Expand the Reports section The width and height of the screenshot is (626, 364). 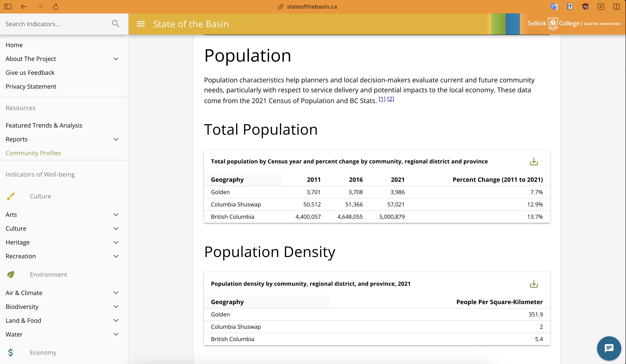[x=116, y=139]
